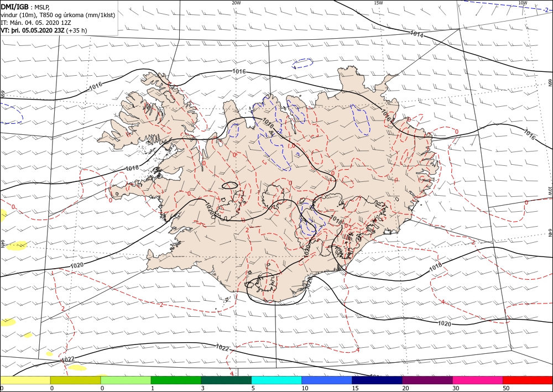Click the blue '-2' label in top-right corner
The image size is (553, 392).
click(546, 10)
